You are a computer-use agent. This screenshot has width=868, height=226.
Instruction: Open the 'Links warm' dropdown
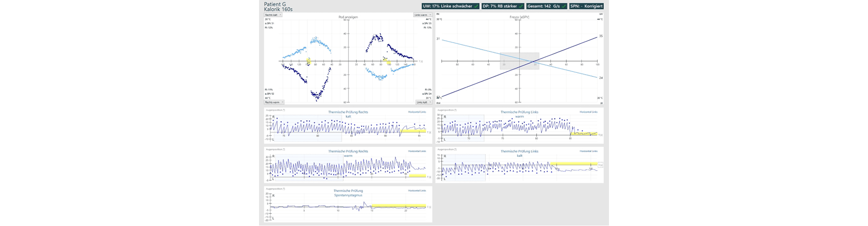423,15
